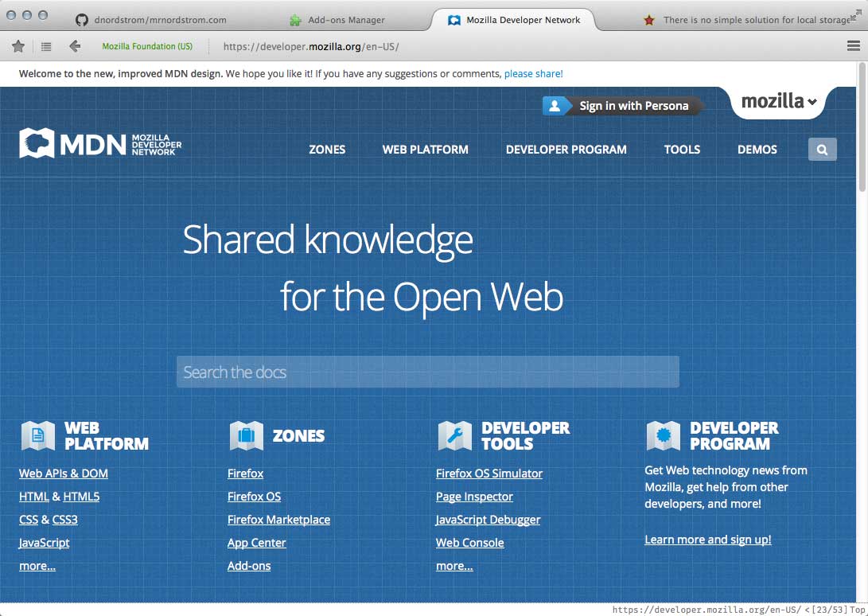Open the ZONES navigation menu
This screenshot has width=868, height=616.
pos(327,149)
